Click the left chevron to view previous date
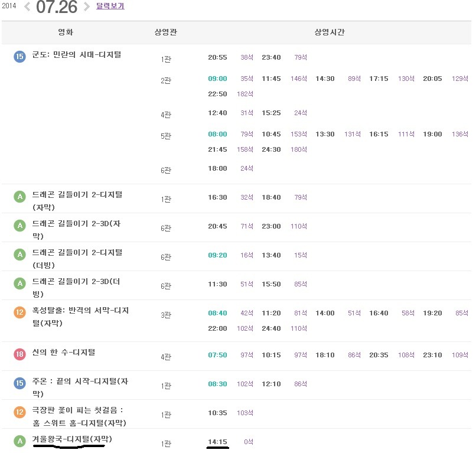476x453 pixels. pos(27,7)
